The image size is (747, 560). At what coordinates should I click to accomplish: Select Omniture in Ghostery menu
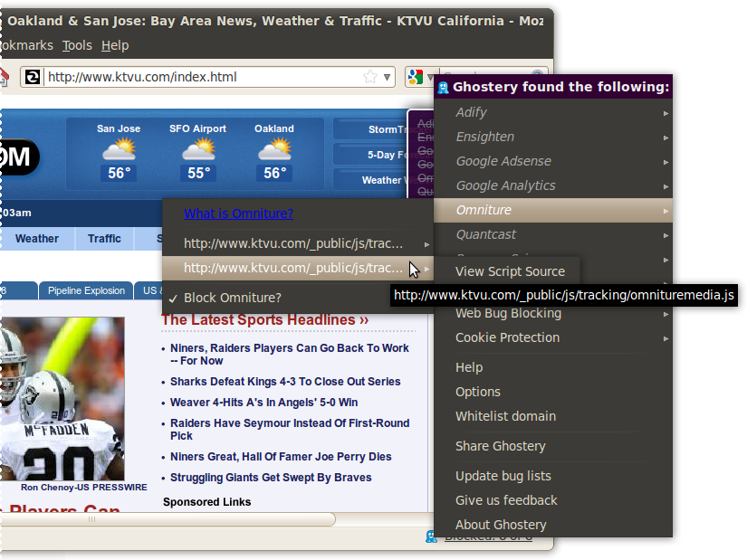(x=553, y=210)
